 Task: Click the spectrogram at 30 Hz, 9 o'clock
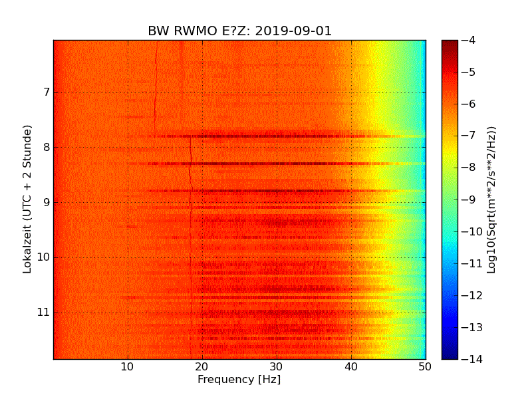(x=277, y=203)
